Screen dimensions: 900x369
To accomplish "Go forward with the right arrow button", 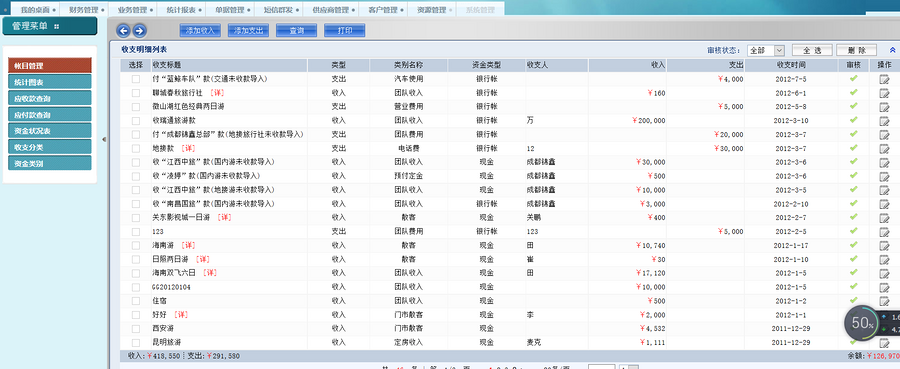I will coord(139,30).
